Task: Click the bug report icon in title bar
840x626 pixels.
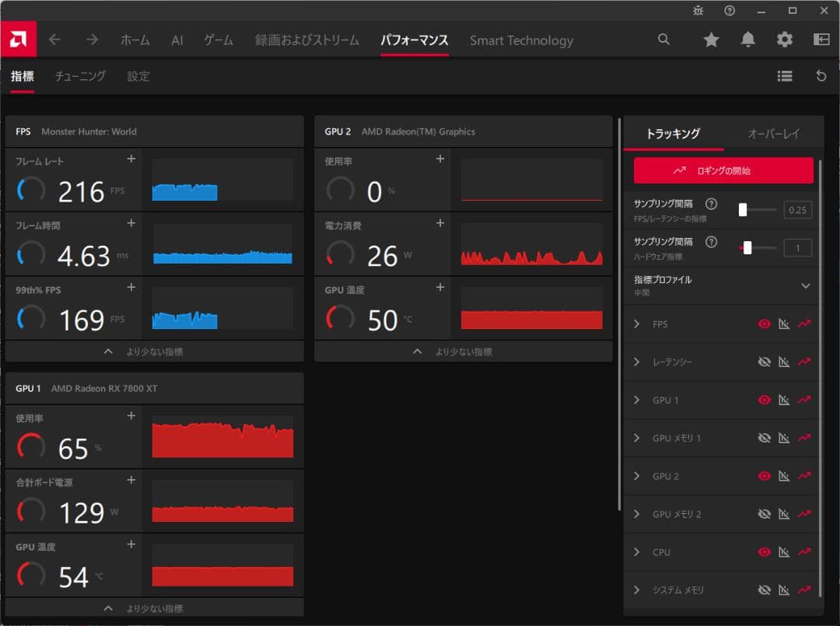Action: coord(698,10)
